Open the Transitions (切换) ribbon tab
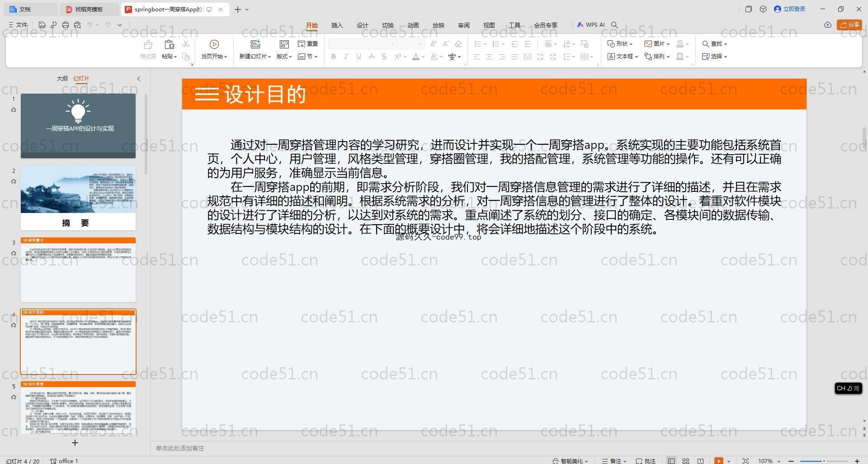Screen dimensions: 868x464 click(x=388, y=25)
